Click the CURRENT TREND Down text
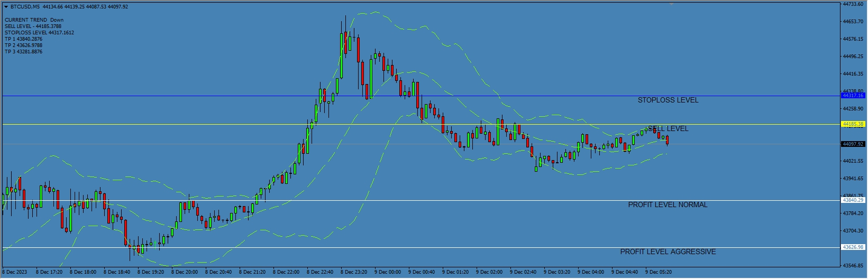The image size is (868, 279). (34, 20)
